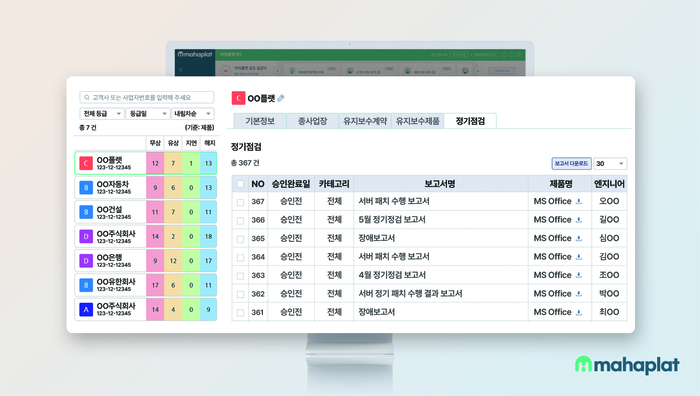700x396 pixels.
Task: Click the 보고서 다운로드 button
Action: pos(571,164)
